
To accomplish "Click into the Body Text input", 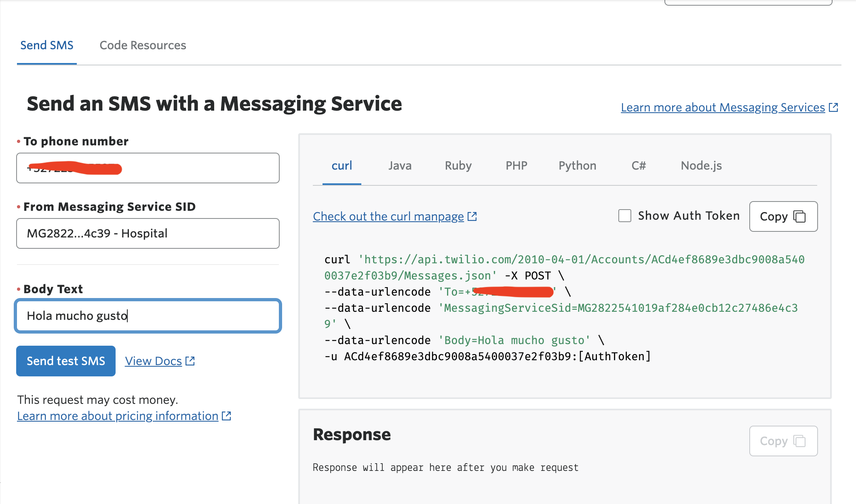I will [x=148, y=316].
